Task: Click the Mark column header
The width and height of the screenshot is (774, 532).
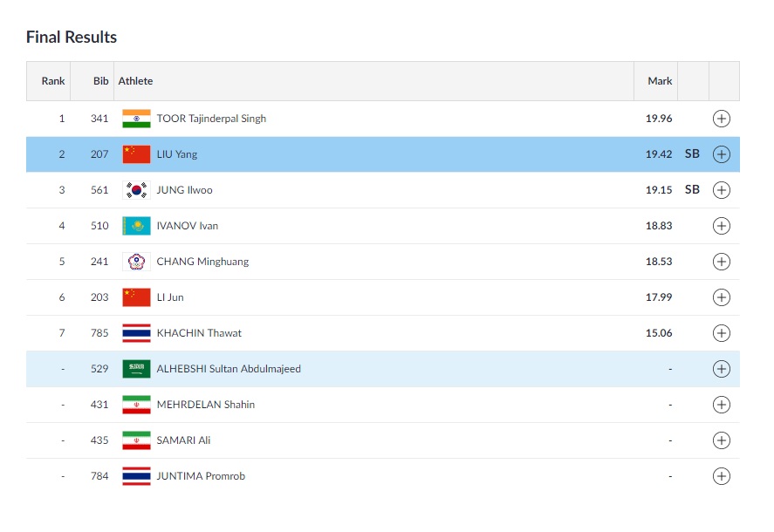Action: click(x=660, y=81)
